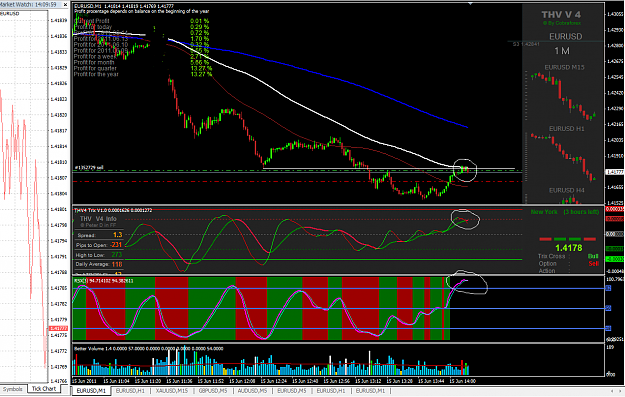Click the RSX indicator label
625x397 pixels.
click(104, 281)
